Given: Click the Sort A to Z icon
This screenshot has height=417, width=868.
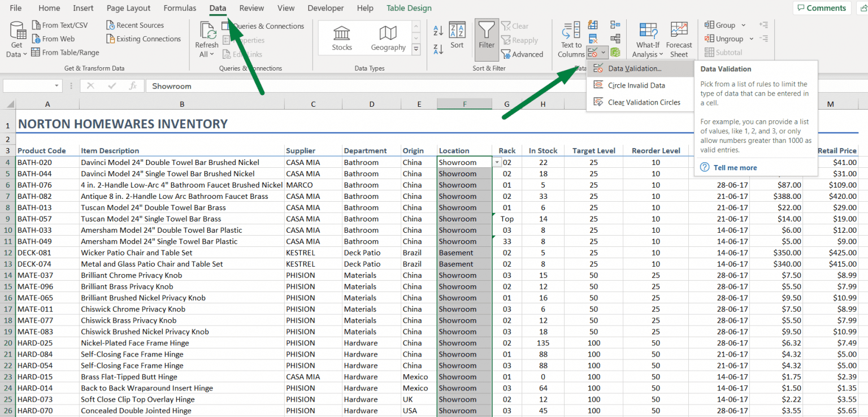Looking at the screenshot, I should (438, 31).
